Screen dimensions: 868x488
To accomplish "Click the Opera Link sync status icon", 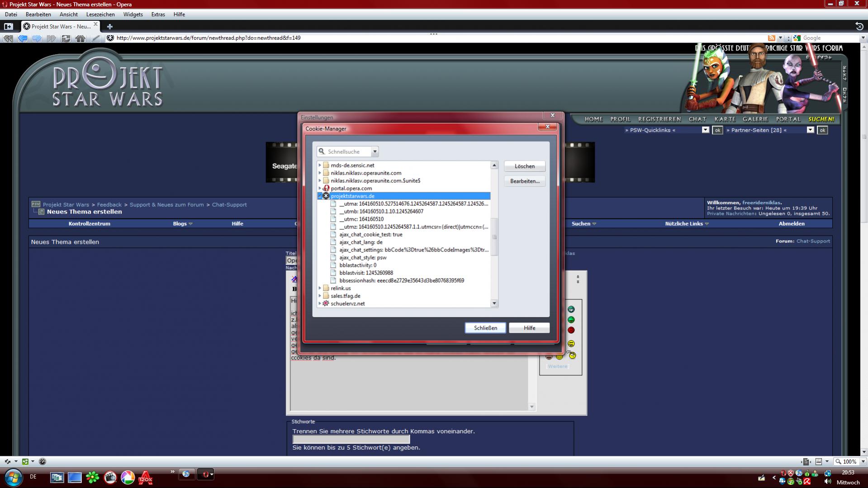I will pos(8,462).
